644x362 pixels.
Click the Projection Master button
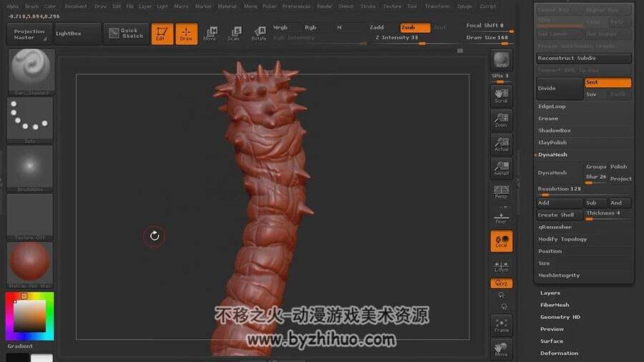click(x=29, y=34)
